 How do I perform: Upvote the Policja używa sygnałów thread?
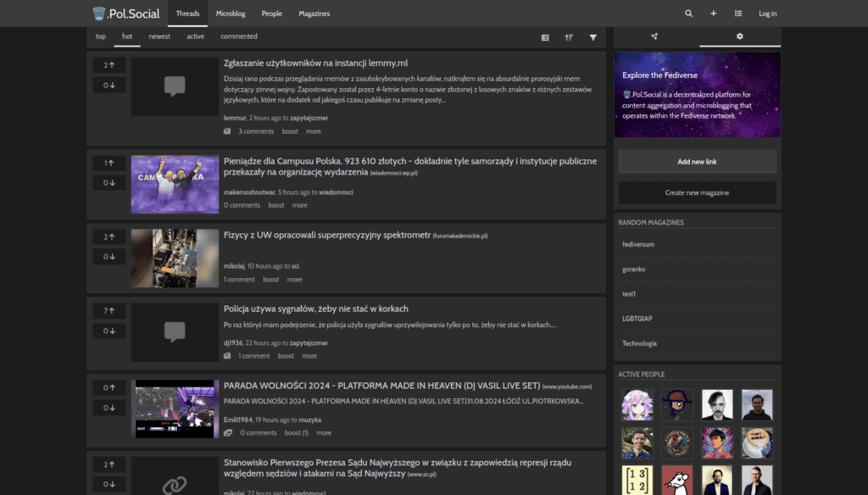[109, 310]
